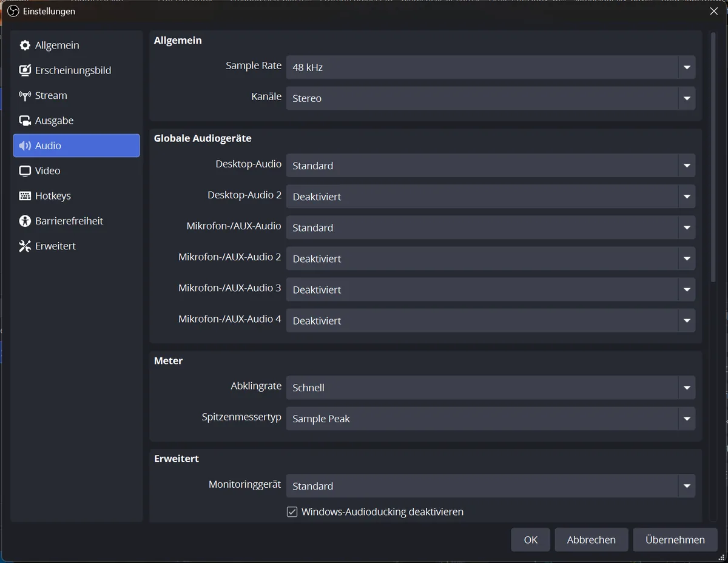Open the Hotkeys keyboard icon
The width and height of the screenshot is (728, 563).
coord(25,196)
